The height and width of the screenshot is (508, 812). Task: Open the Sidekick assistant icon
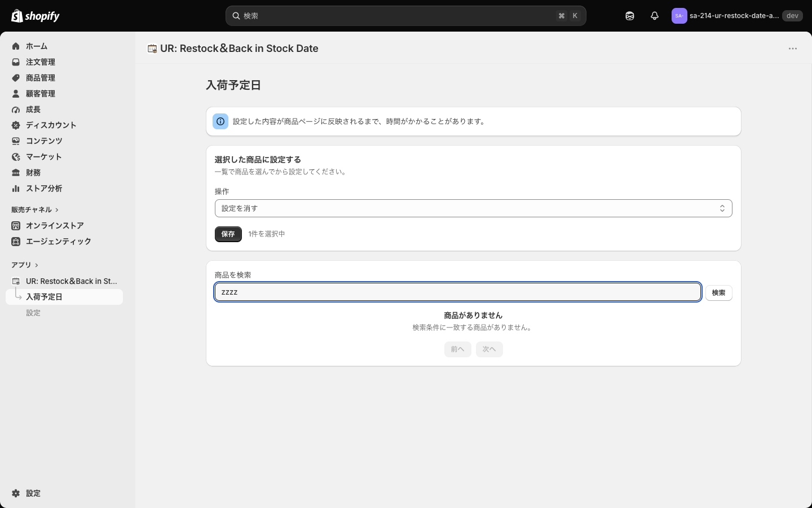tap(630, 16)
